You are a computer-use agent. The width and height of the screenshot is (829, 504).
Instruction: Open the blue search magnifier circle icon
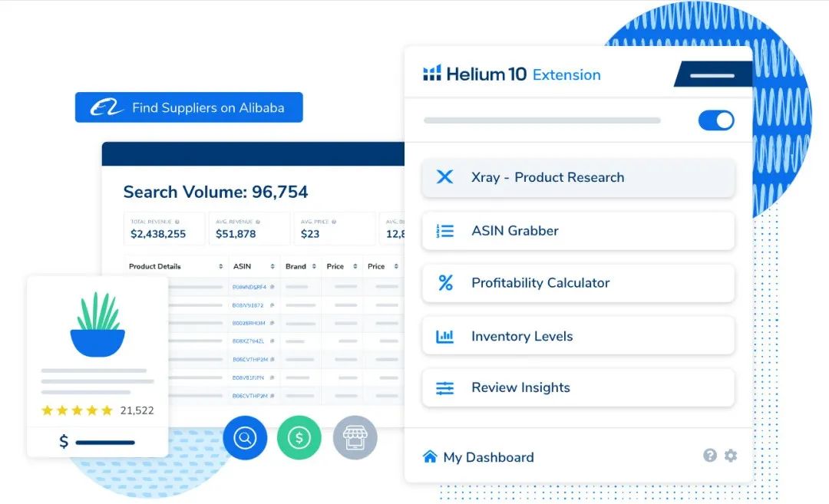244,437
